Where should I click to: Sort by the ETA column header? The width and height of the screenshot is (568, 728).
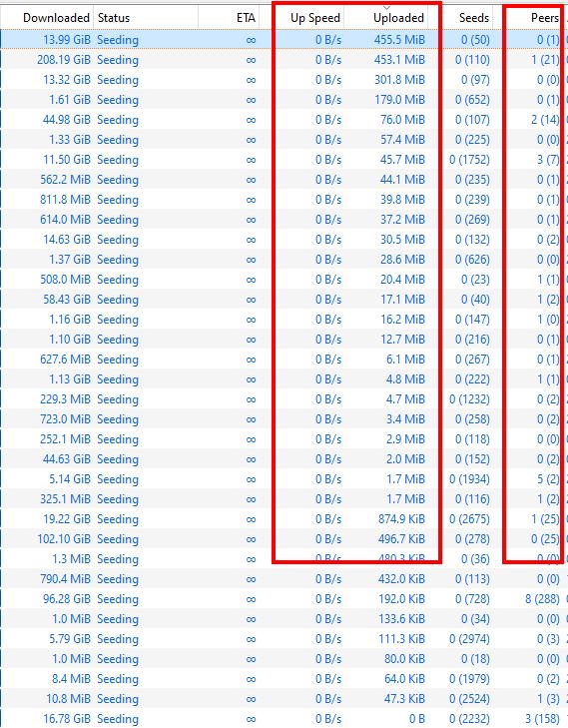[246, 18]
